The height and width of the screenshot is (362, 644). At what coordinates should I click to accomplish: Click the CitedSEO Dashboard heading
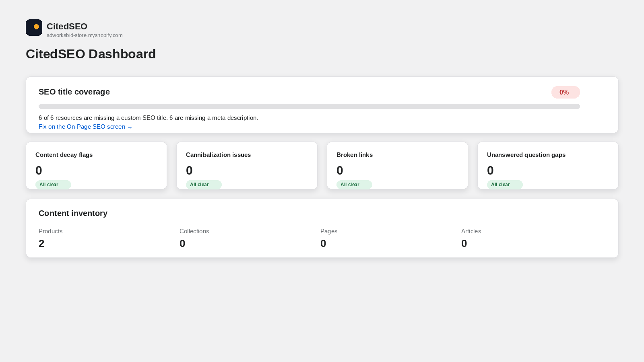click(91, 54)
